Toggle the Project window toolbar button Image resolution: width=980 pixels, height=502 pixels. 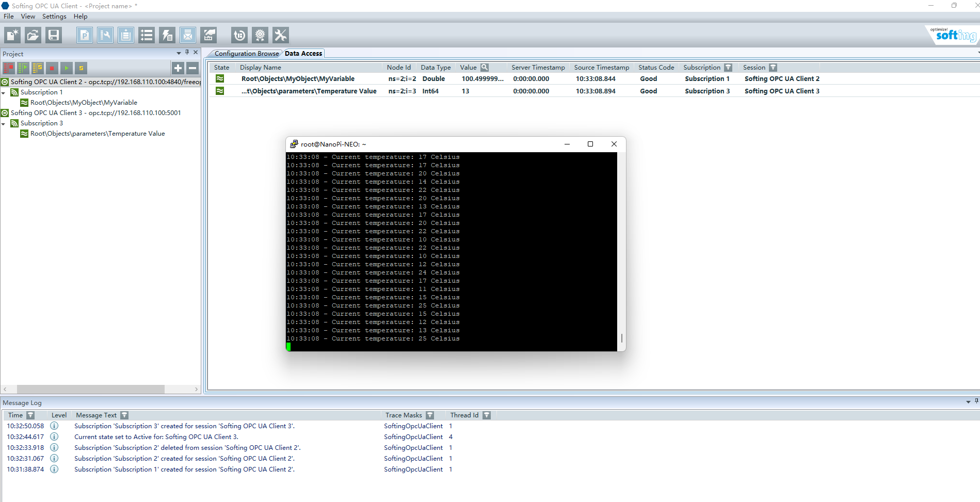pos(85,35)
